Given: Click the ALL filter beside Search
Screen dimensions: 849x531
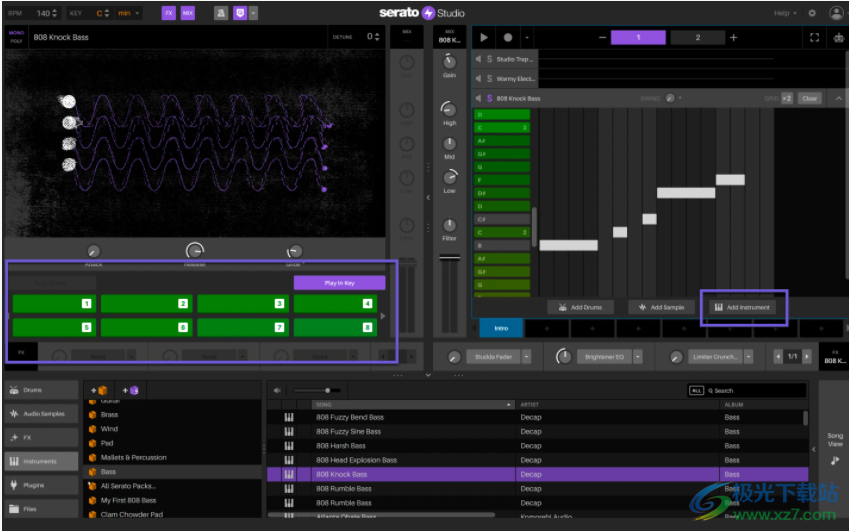Looking at the screenshot, I should [696, 390].
